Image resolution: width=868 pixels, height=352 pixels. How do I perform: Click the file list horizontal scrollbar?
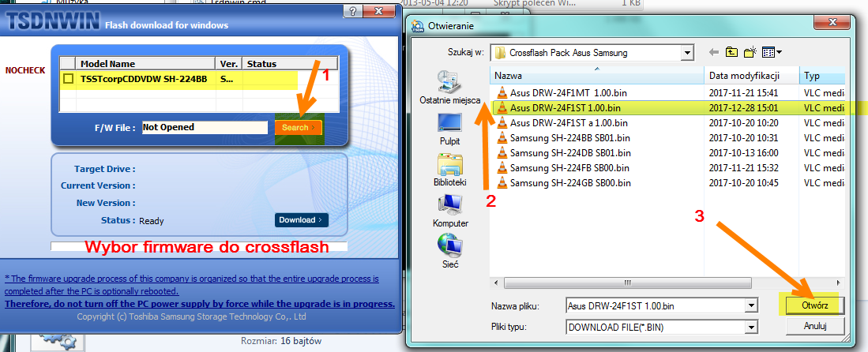626,283
